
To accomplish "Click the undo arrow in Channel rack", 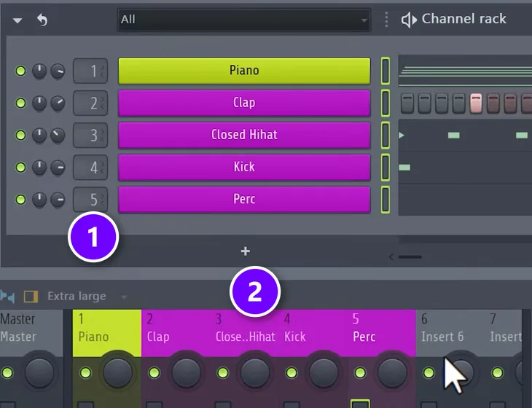I will [42, 20].
